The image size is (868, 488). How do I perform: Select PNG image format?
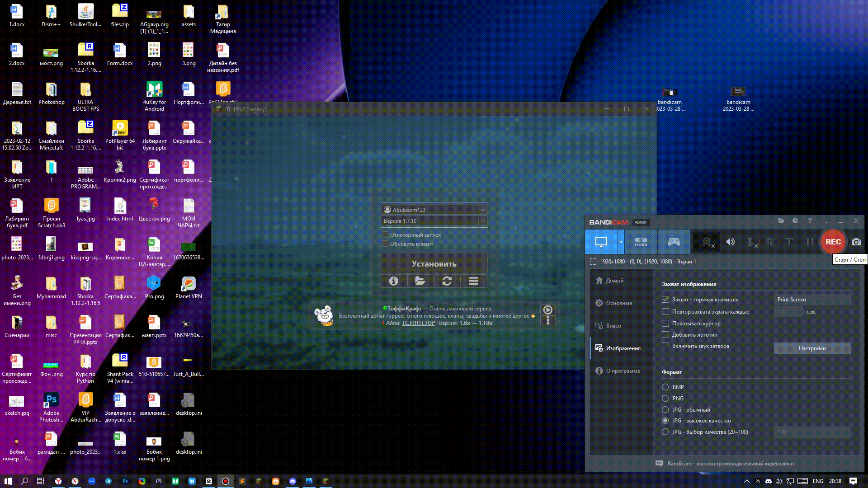click(x=665, y=398)
